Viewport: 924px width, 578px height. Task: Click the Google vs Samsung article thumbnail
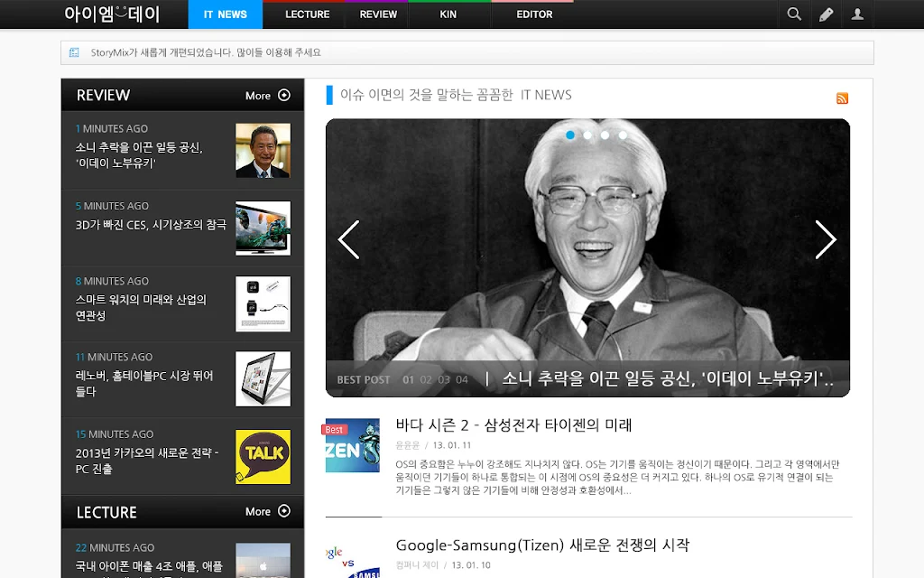[x=353, y=558]
